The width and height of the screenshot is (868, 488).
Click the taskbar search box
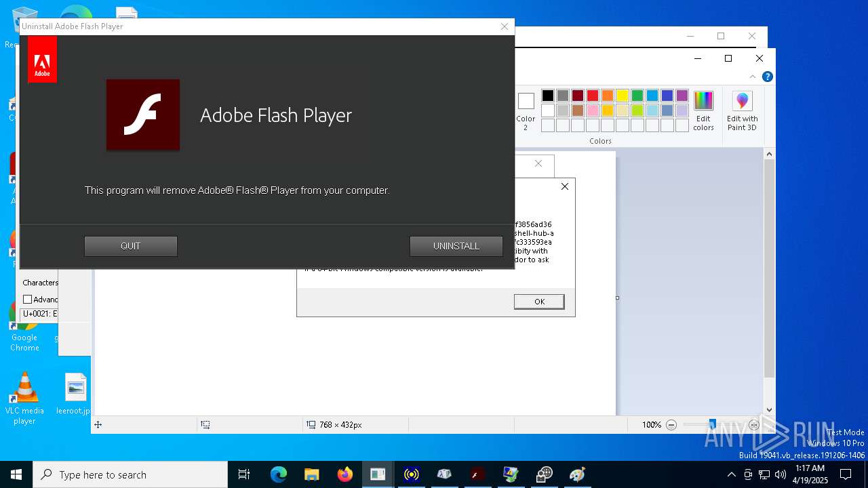[130, 474]
